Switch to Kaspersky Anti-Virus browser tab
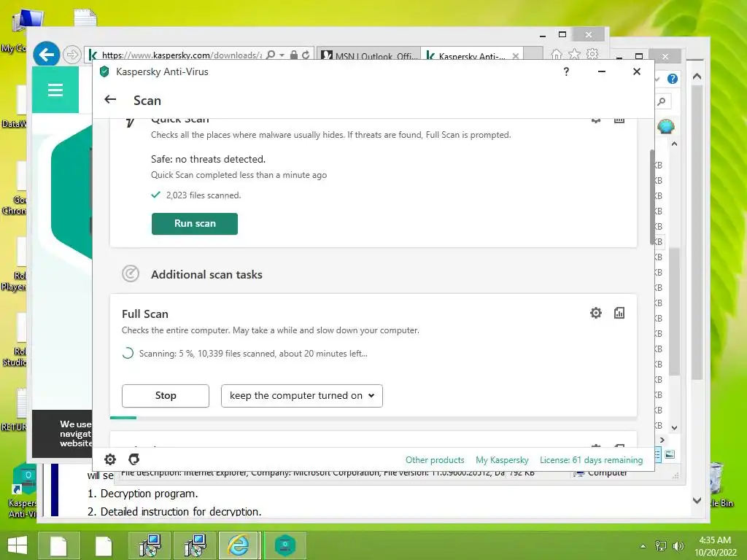747x560 pixels. pyautogui.click(x=472, y=55)
